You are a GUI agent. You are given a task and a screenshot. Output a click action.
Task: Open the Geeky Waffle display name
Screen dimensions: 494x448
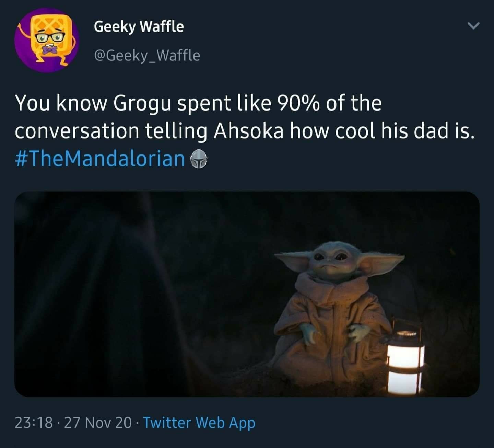139,27
